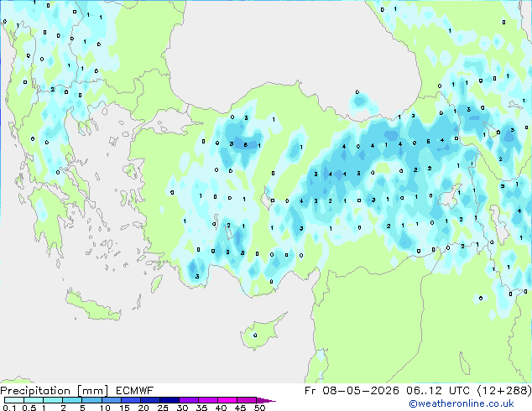Click the legend scale label '40'
This screenshot has width=532, height=411.
[x=221, y=408]
